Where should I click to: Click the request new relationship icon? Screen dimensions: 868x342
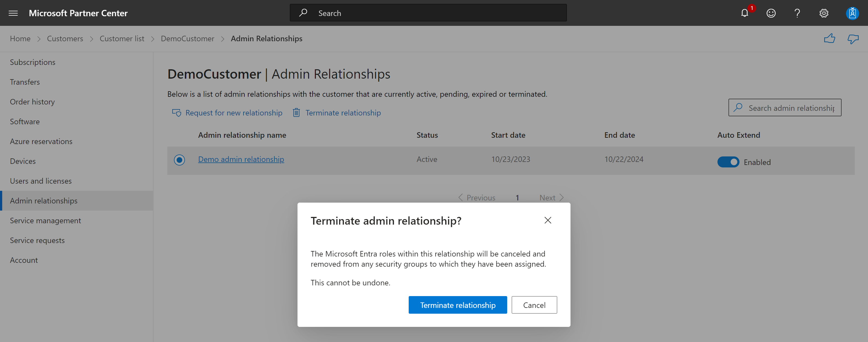(x=176, y=112)
